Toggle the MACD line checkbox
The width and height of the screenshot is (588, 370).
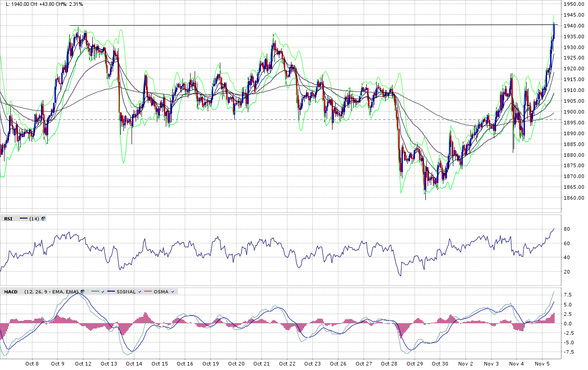tap(103, 292)
